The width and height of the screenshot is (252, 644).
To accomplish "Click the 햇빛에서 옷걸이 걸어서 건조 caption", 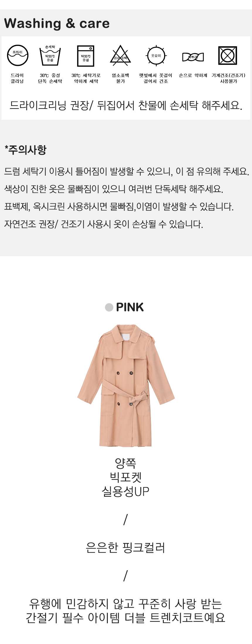I will click(156, 78).
